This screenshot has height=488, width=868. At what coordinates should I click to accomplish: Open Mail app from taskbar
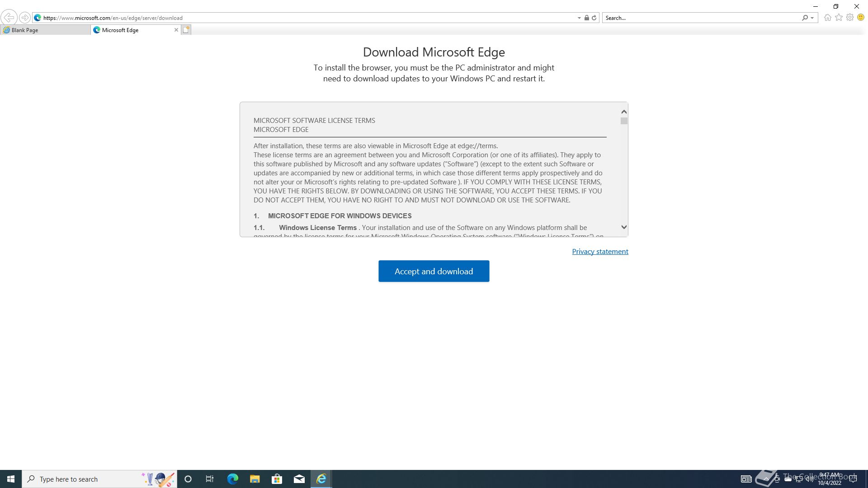(299, 479)
